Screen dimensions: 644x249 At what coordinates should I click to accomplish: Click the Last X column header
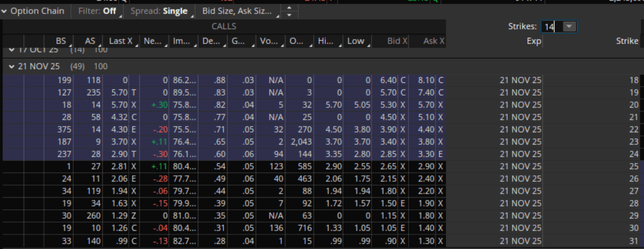pos(121,41)
